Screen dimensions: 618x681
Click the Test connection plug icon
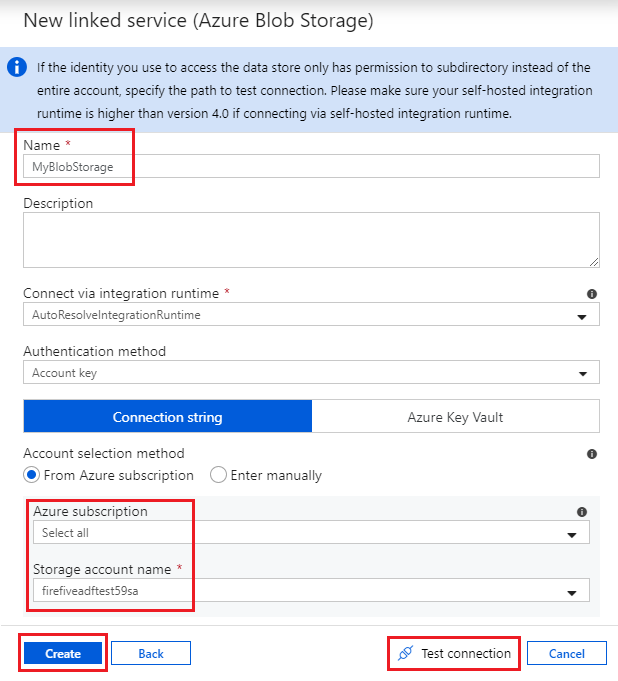tap(405, 653)
